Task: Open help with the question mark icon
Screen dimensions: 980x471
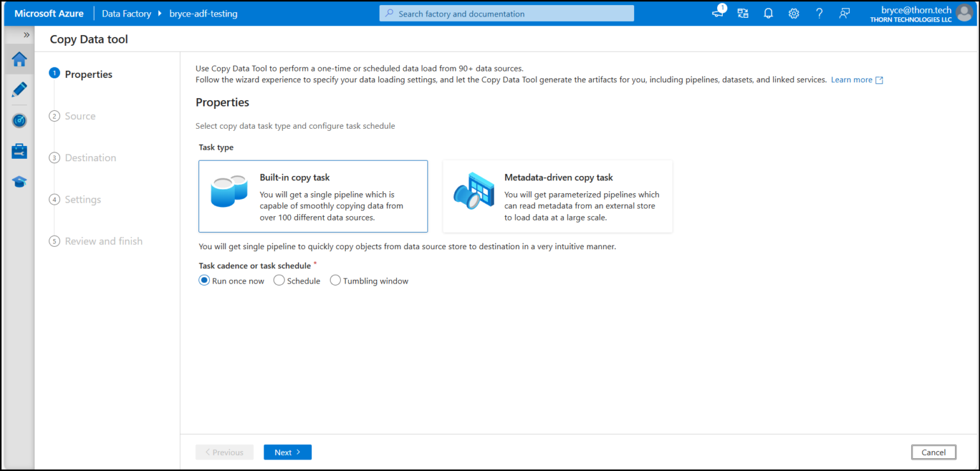Action: click(819, 12)
